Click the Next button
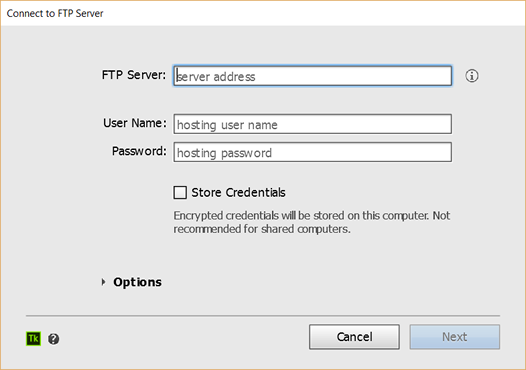Image resolution: width=526 pixels, height=370 pixels. 455,337
